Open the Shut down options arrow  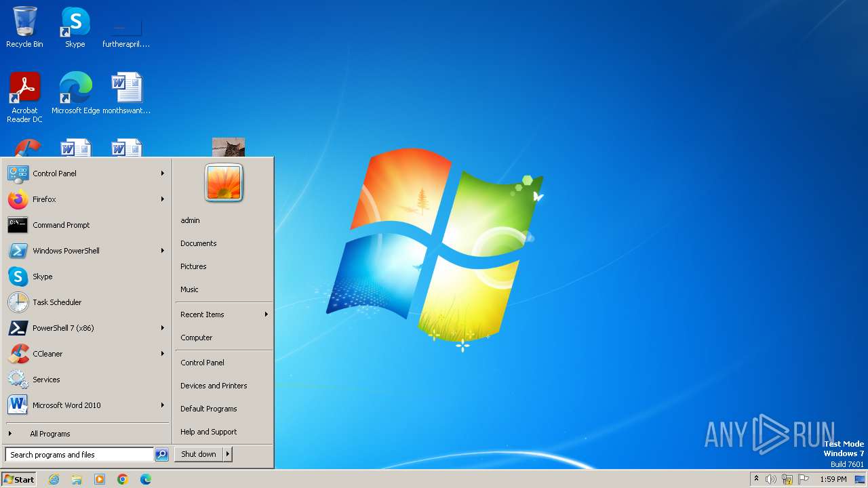(x=228, y=454)
